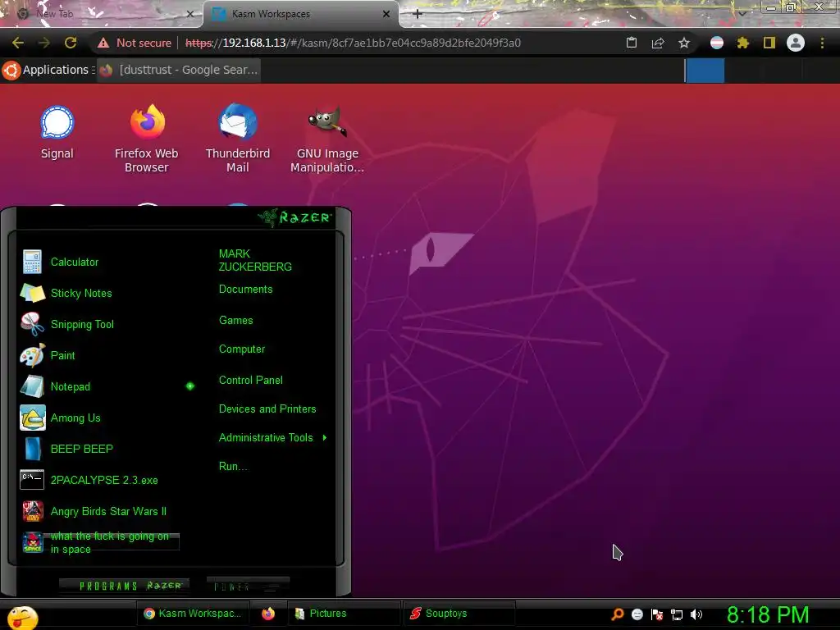Click the Among Us text label
Viewport: 840px width, 630px height.
click(x=75, y=418)
